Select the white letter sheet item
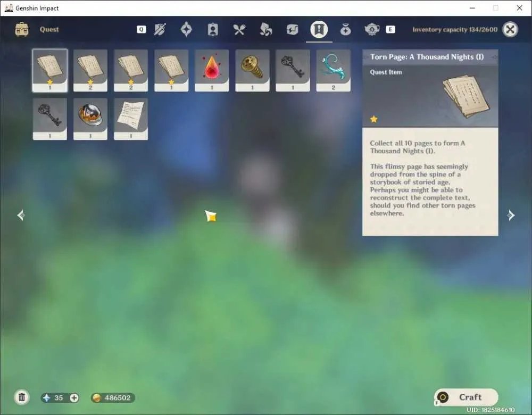The image size is (532, 415). [x=131, y=119]
